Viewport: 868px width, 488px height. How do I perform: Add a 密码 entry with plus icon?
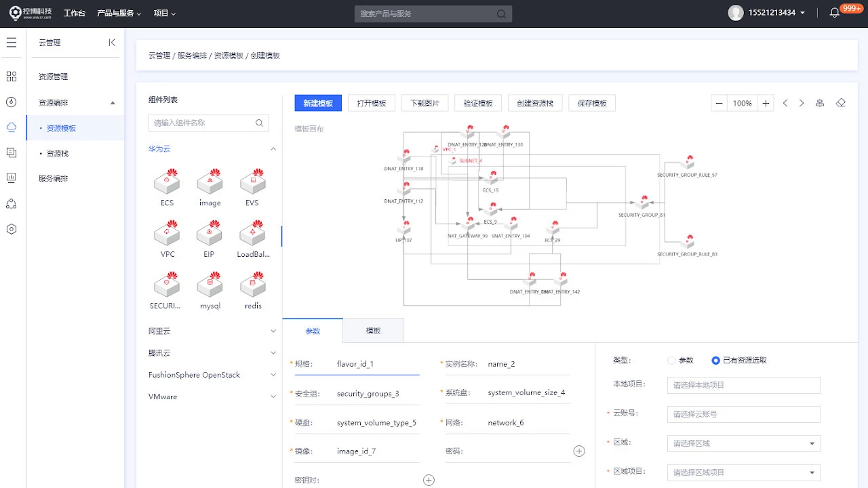click(x=579, y=451)
